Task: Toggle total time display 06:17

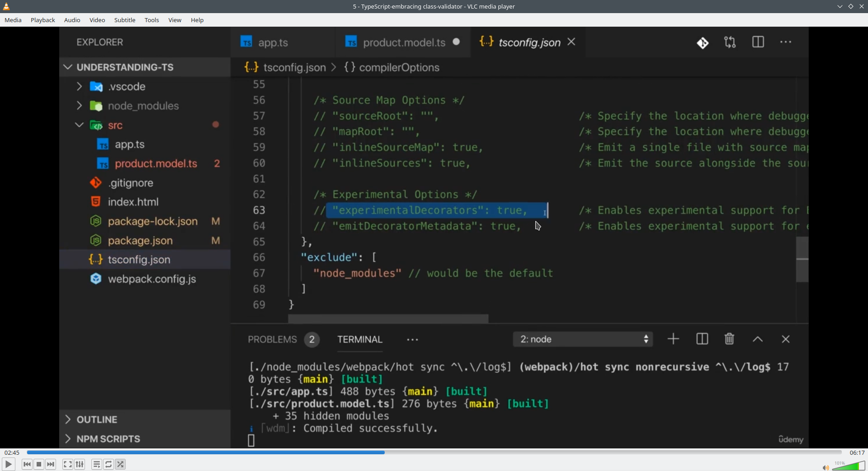Action: (x=857, y=452)
